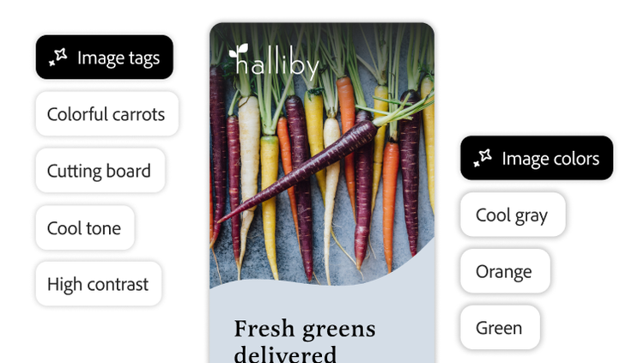Screen dimensions: 644x363
Task: Pick the Cool tone tag
Action: [x=85, y=227]
